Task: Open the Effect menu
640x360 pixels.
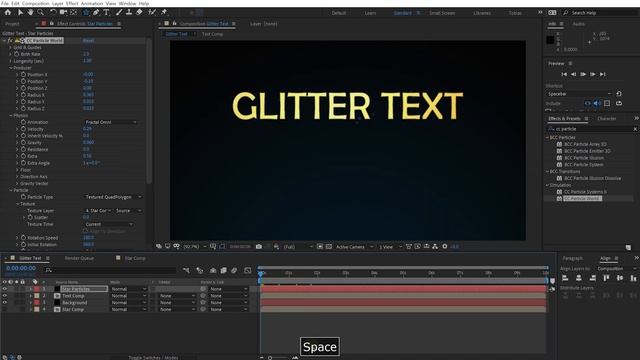Action: click(x=72, y=3)
